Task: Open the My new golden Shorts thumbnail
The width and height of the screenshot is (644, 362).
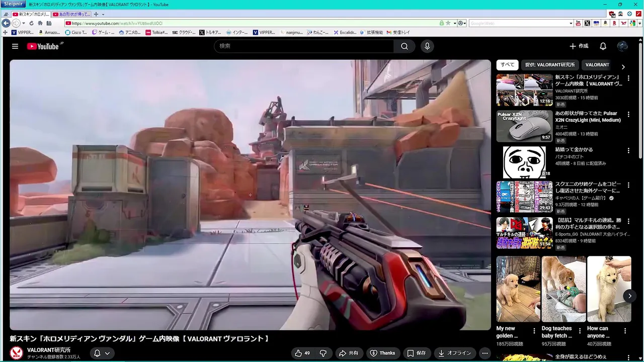Action: [518, 289]
